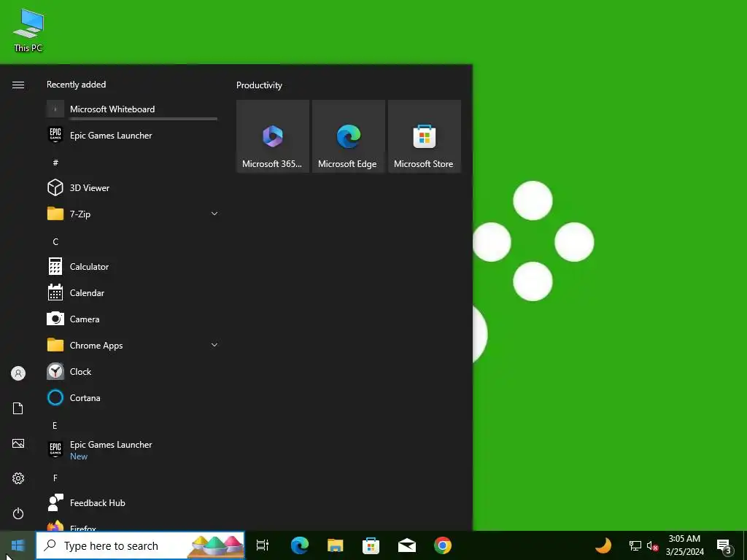The width and height of the screenshot is (747, 560).
Task: Open the Chrome Apps folder entry
Action: tap(131, 345)
